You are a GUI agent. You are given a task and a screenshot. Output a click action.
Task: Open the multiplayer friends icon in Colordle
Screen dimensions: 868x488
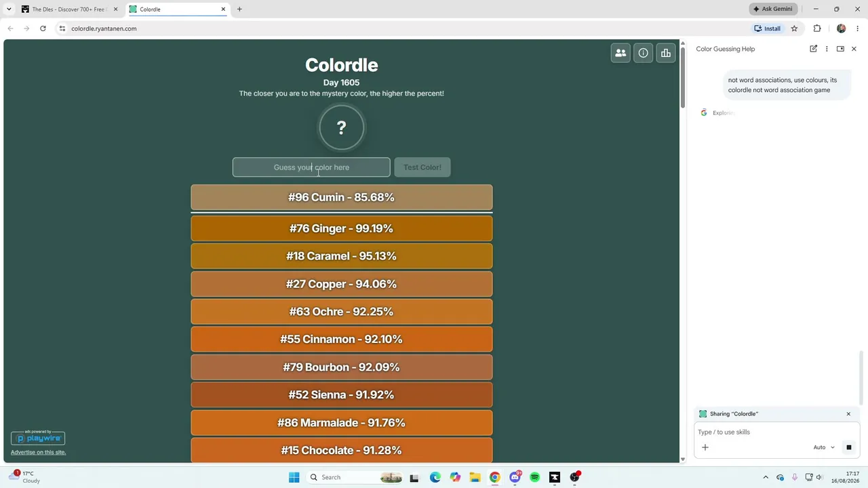pyautogui.click(x=620, y=53)
